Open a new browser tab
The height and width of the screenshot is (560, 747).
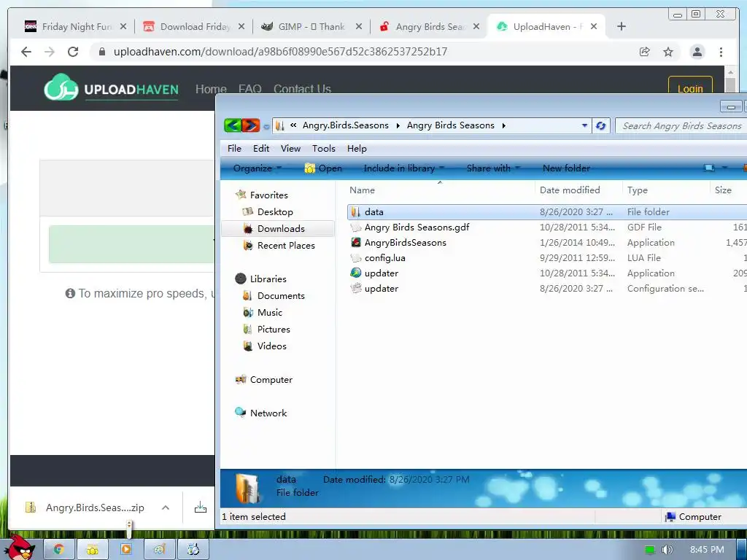pos(622,27)
